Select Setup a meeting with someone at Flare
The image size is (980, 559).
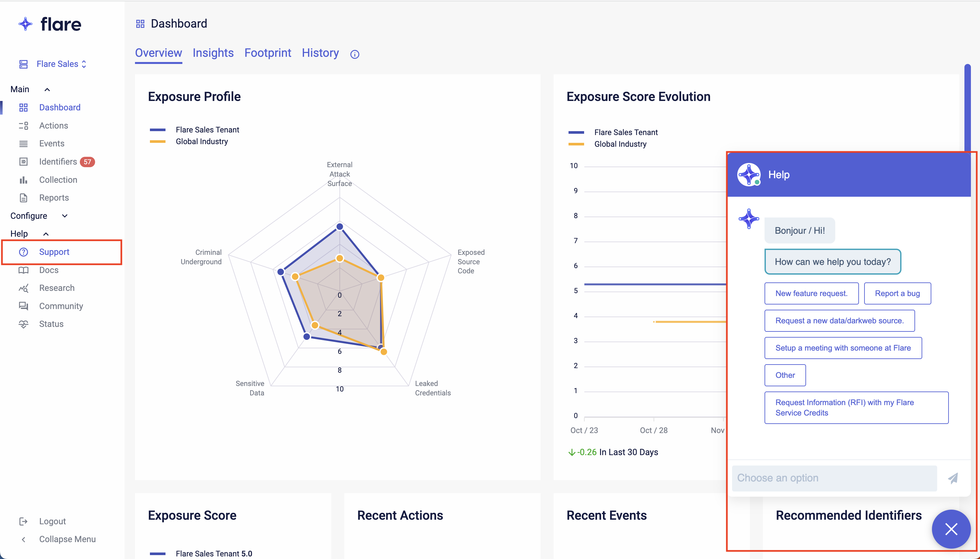(x=843, y=348)
